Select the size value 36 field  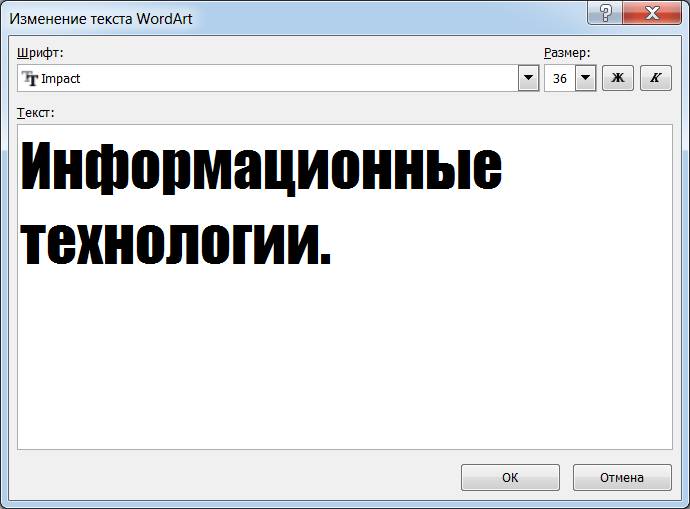coord(560,78)
